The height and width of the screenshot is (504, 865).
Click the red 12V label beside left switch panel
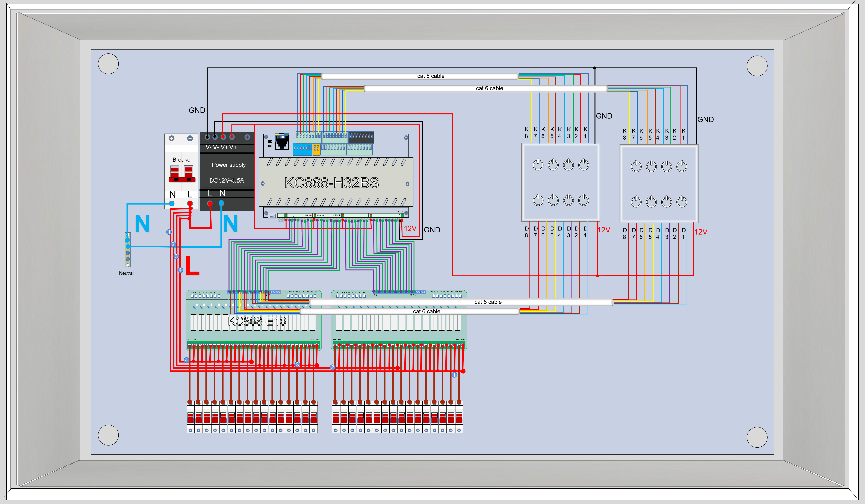604,230
